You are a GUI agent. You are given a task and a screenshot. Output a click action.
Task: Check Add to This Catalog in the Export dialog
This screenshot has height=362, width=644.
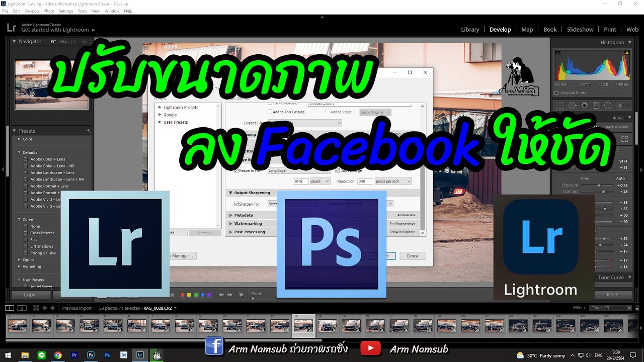coord(270,112)
